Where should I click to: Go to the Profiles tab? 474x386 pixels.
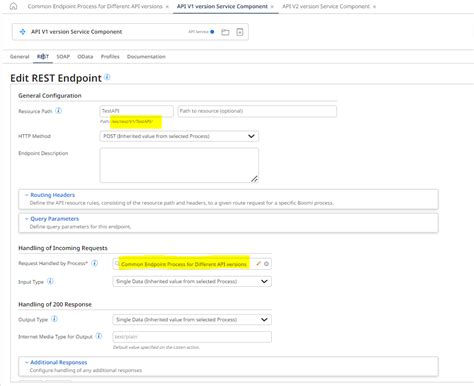(x=110, y=57)
